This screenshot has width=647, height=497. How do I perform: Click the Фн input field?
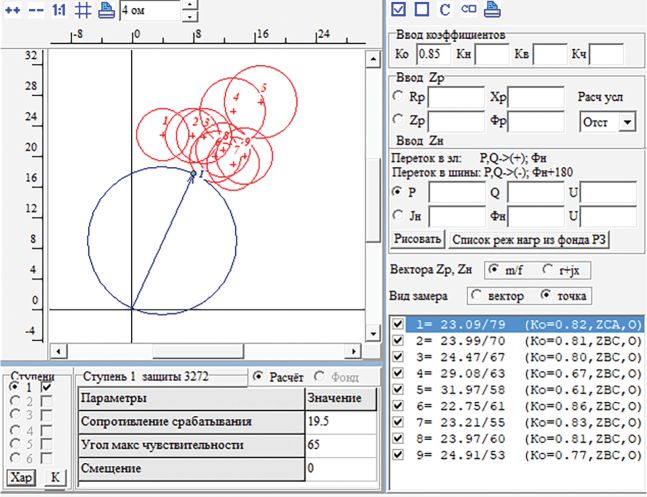click(536, 216)
